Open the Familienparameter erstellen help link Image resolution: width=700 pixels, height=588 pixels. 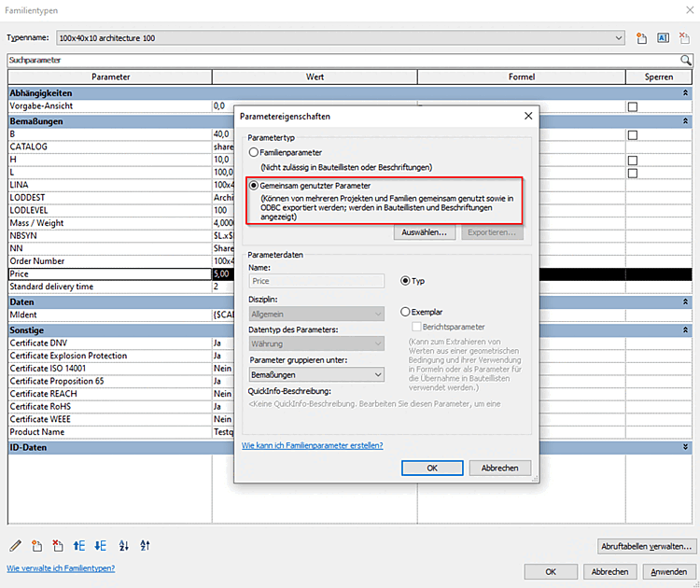[x=312, y=445]
